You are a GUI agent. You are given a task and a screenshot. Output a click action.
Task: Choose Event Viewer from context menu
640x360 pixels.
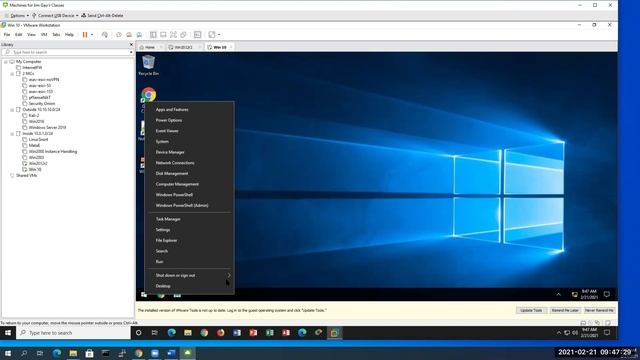tap(167, 131)
